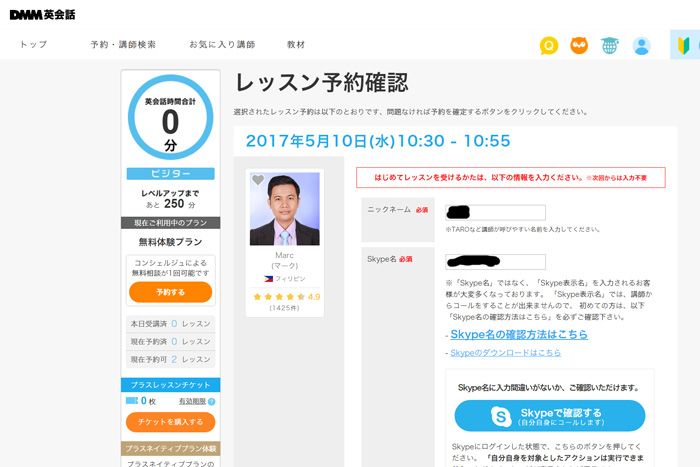Select the 教材 menu item
The width and height of the screenshot is (700, 467).
coord(296,45)
